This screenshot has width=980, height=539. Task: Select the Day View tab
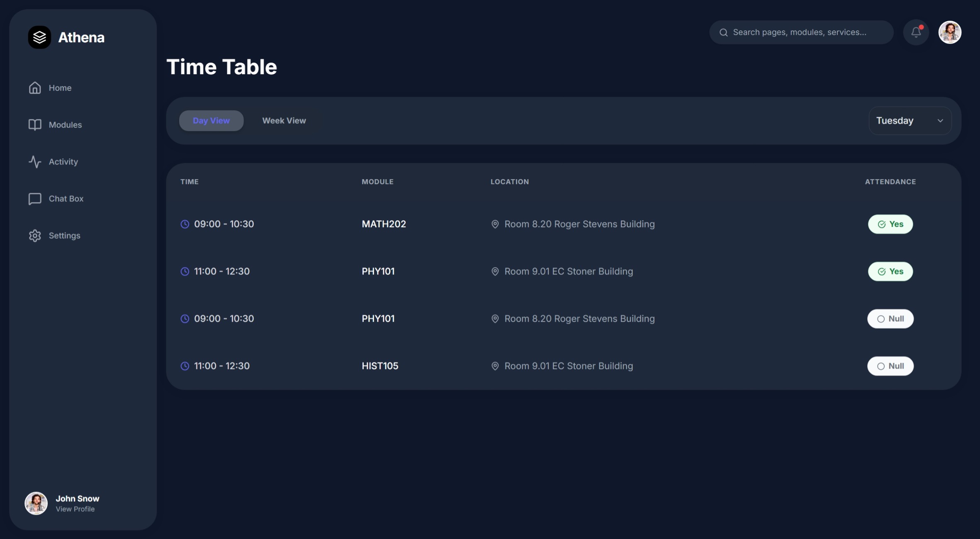(211, 121)
